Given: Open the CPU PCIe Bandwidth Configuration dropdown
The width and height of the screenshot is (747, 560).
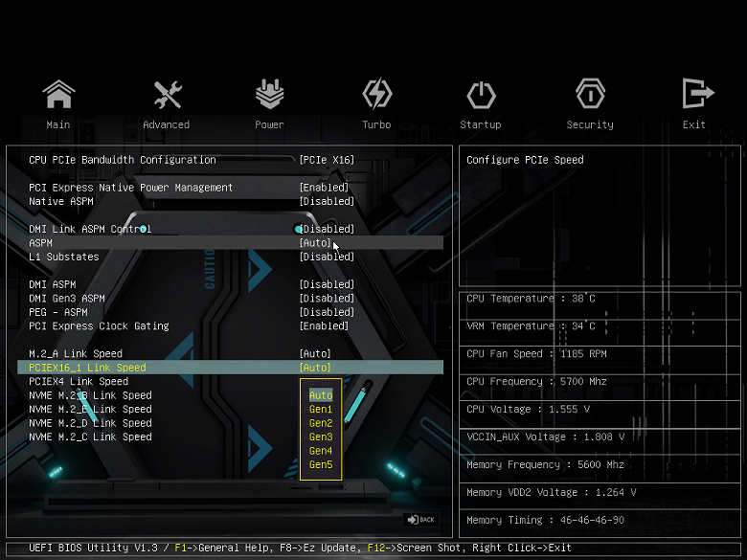Looking at the screenshot, I should [327, 160].
